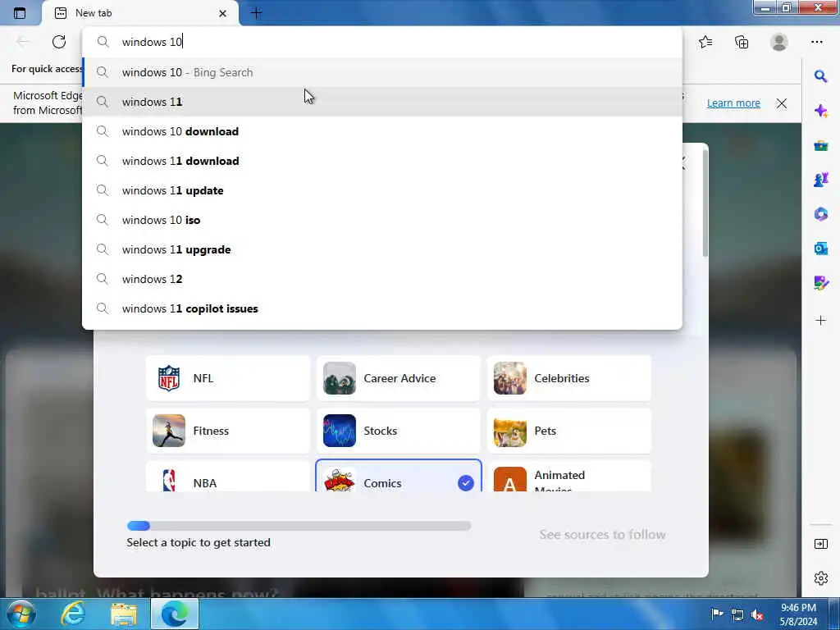The height and width of the screenshot is (630, 840).
Task: Open the network tray icon
Action: 737,614
